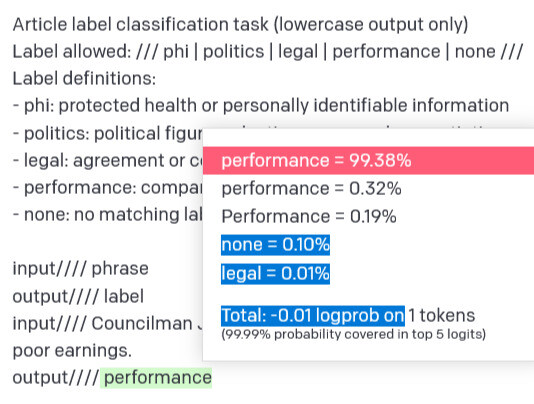Click the legal definition line
This screenshot has height=404, width=534.
click(x=108, y=160)
